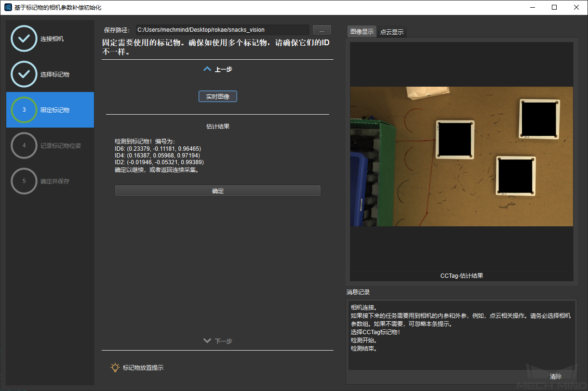Click the 确定并保存 step label
Image resolution: width=588 pixels, height=391 pixels.
click(55, 181)
